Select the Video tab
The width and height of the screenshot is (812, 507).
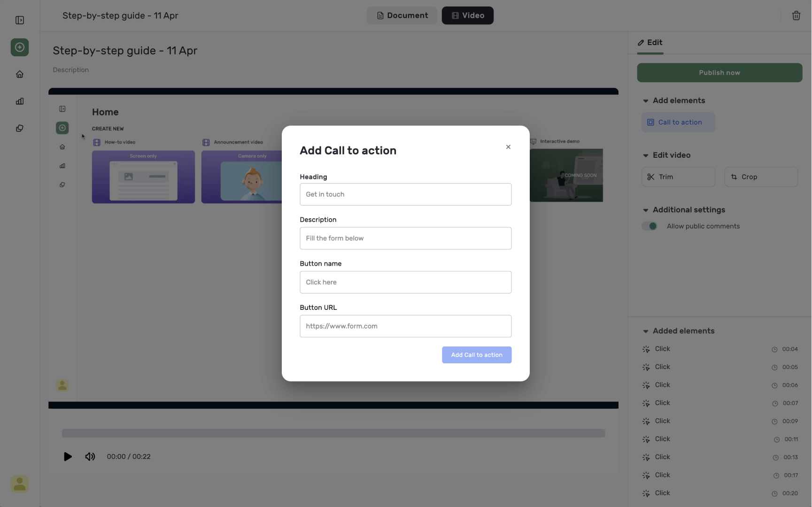coord(467,15)
